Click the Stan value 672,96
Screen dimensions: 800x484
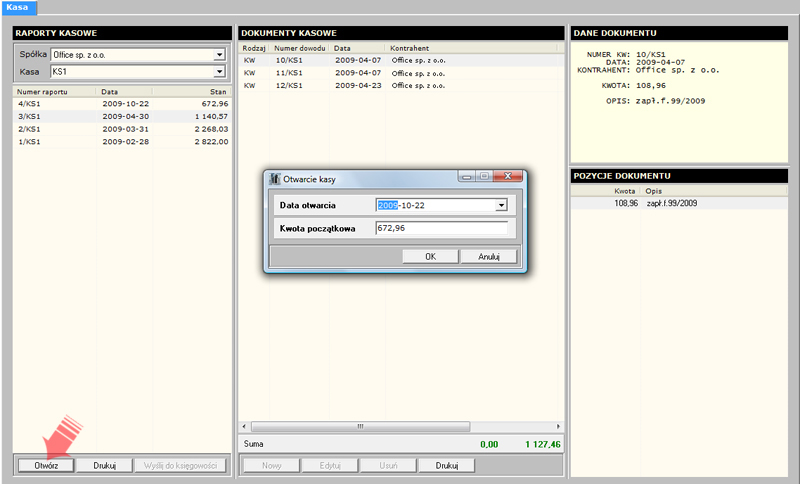pos(215,104)
